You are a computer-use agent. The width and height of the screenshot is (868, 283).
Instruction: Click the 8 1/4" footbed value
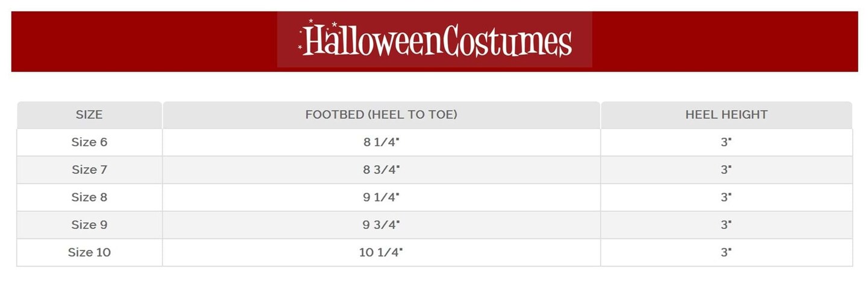click(381, 142)
